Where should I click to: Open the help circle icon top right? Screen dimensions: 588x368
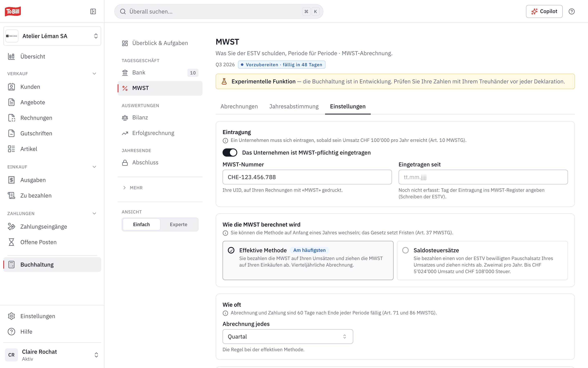click(571, 11)
